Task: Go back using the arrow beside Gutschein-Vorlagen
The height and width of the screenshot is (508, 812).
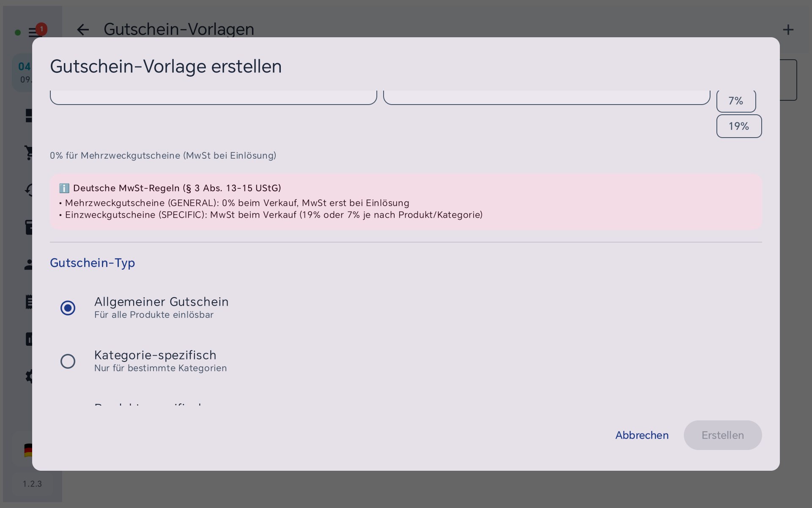Action: pyautogui.click(x=83, y=30)
